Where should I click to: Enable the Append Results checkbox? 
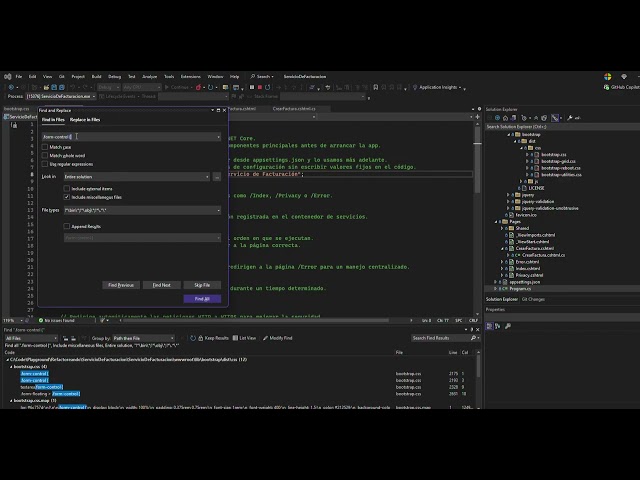tap(67, 227)
